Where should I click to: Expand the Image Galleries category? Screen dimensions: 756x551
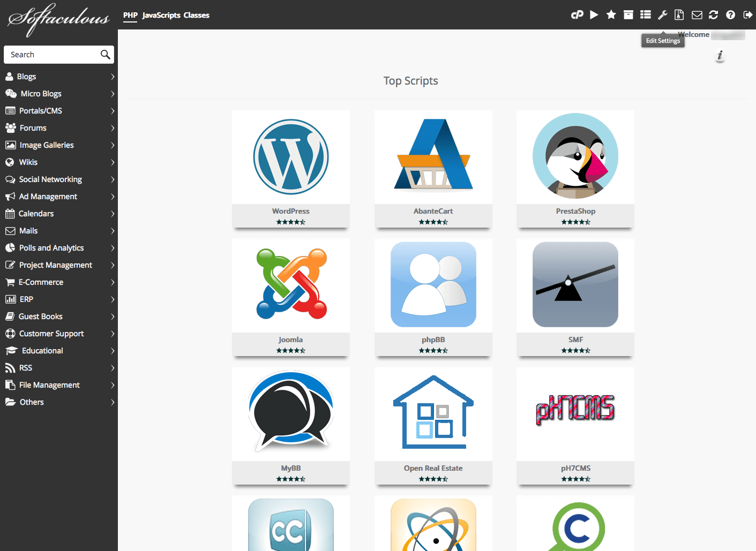[59, 145]
